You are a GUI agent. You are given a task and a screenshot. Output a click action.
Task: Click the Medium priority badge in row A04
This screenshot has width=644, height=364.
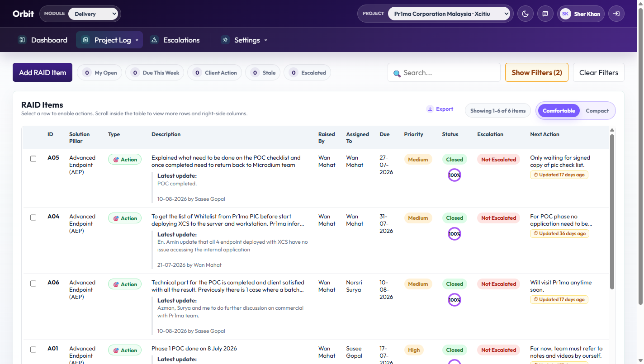coord(418,218)
